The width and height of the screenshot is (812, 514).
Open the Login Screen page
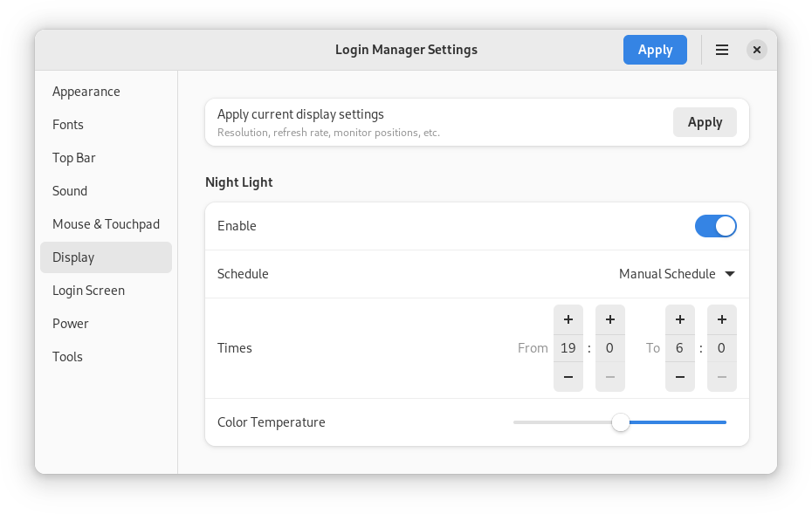click(x=88, y=291)
